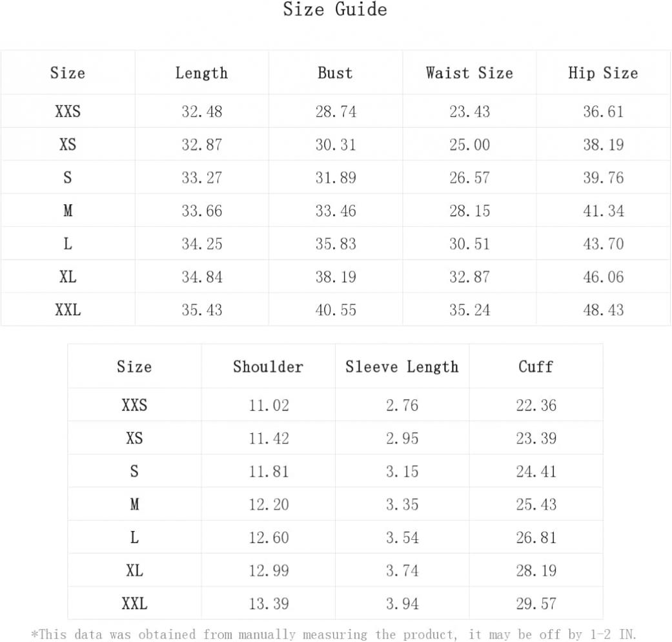This screenshot has height=642, width=672.
Task: Click the Size Guide title
Action: [x=335, y=9]
